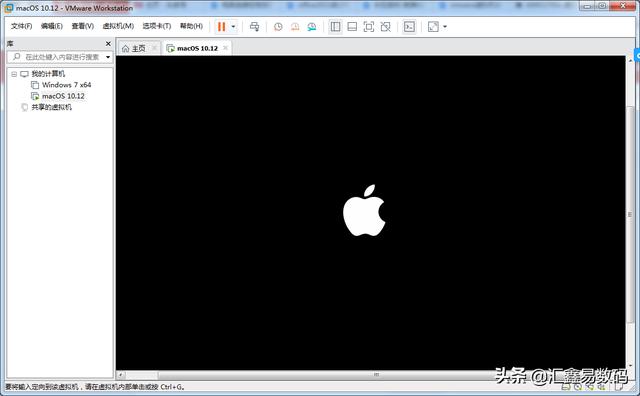Open the 虚拟机(M) menu
Screen dimensions: 640x396
118,26
